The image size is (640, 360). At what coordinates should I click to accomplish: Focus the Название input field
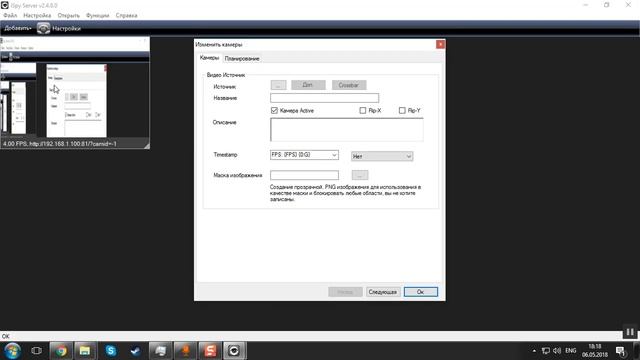[x=324, y=98]
